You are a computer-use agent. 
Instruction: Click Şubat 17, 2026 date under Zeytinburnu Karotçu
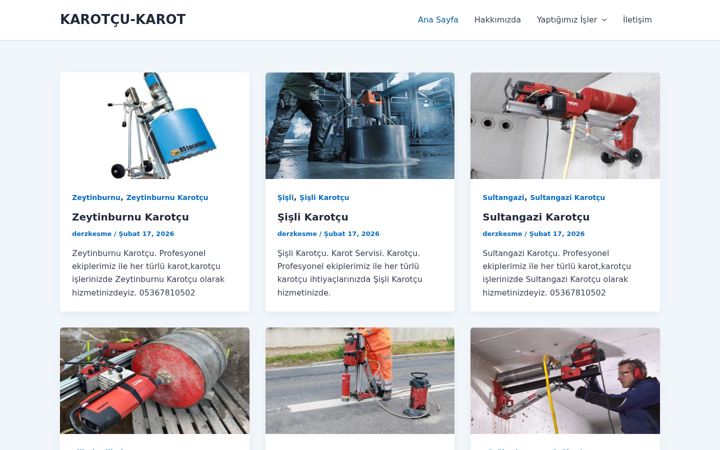[146, 234]
